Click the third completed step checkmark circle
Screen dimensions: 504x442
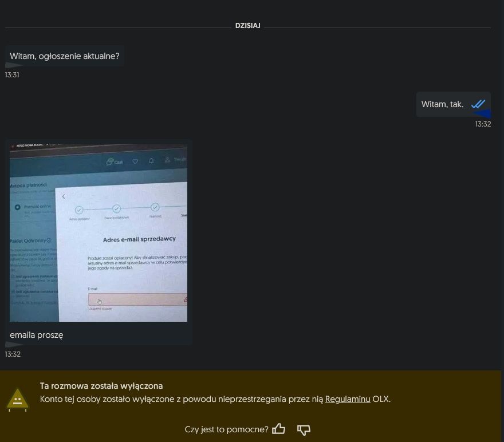[155, 207]
